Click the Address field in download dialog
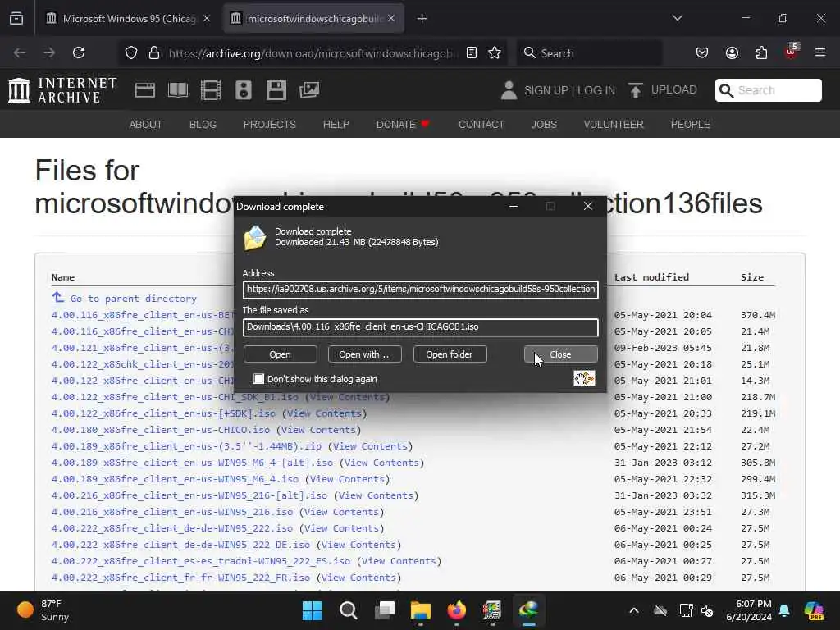Image resolution: width=840 pixels, height=630 pixels. coord(421,290)
